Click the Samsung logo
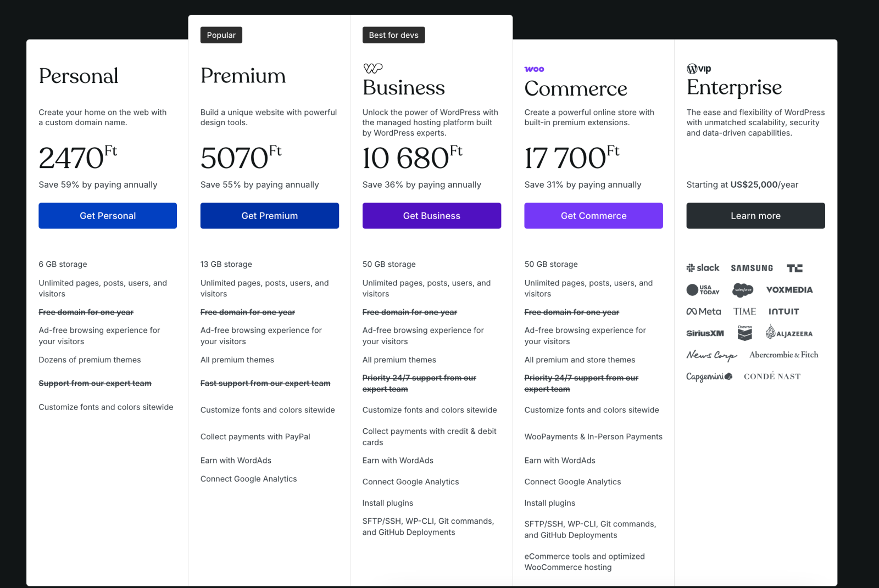The image size is (879, 588). [x=752, y=268]
